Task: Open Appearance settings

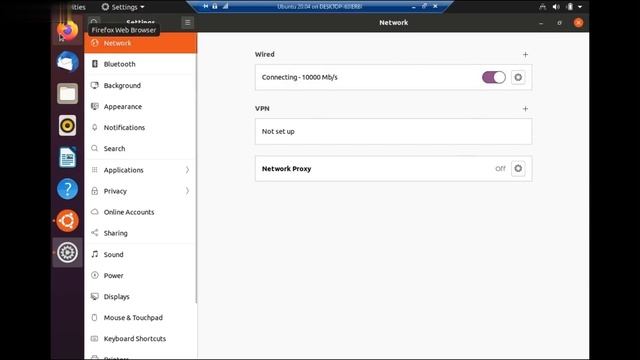Action: [140, 107]
